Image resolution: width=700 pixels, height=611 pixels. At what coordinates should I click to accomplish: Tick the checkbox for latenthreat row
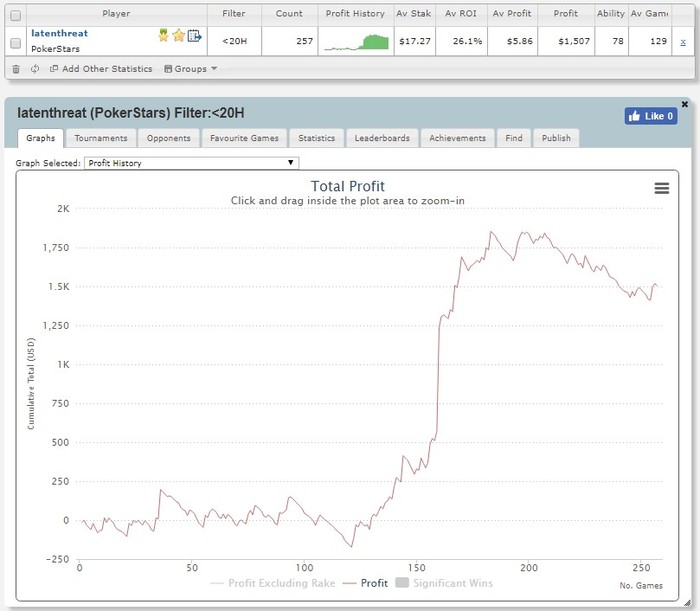[x=16, y=43]
